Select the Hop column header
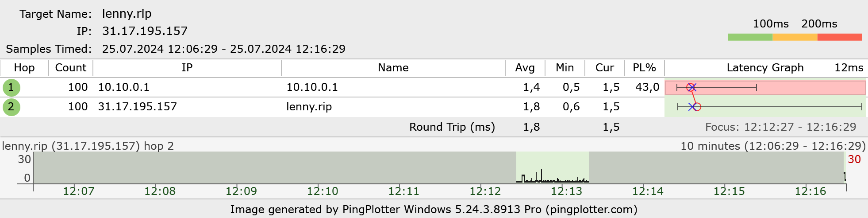868x218 pixels. pyautogui.click(x=24, y=68)
